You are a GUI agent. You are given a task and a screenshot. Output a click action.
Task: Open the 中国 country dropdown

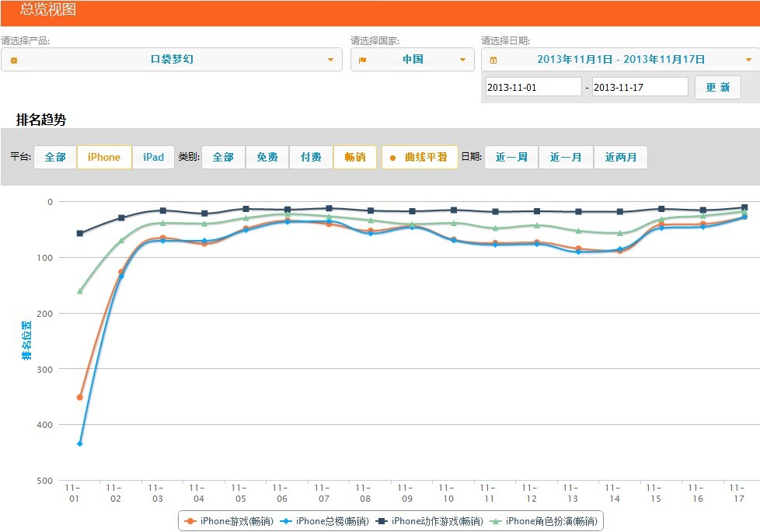tap(413, 60)
